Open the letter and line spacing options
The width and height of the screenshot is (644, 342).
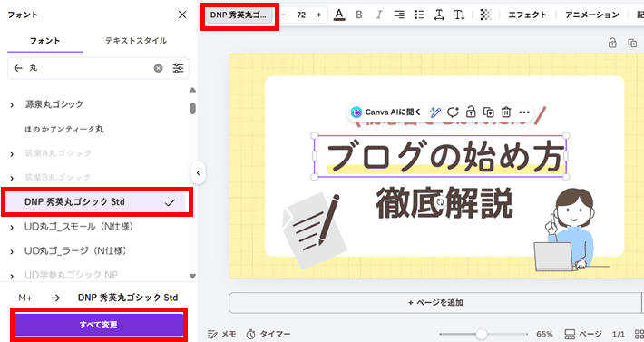point(439,15)
